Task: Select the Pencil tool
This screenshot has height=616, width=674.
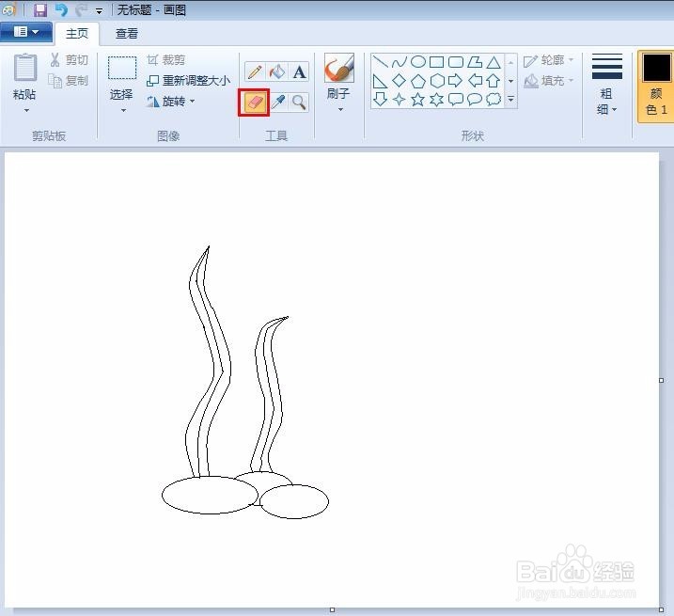Action: (255, 71)
